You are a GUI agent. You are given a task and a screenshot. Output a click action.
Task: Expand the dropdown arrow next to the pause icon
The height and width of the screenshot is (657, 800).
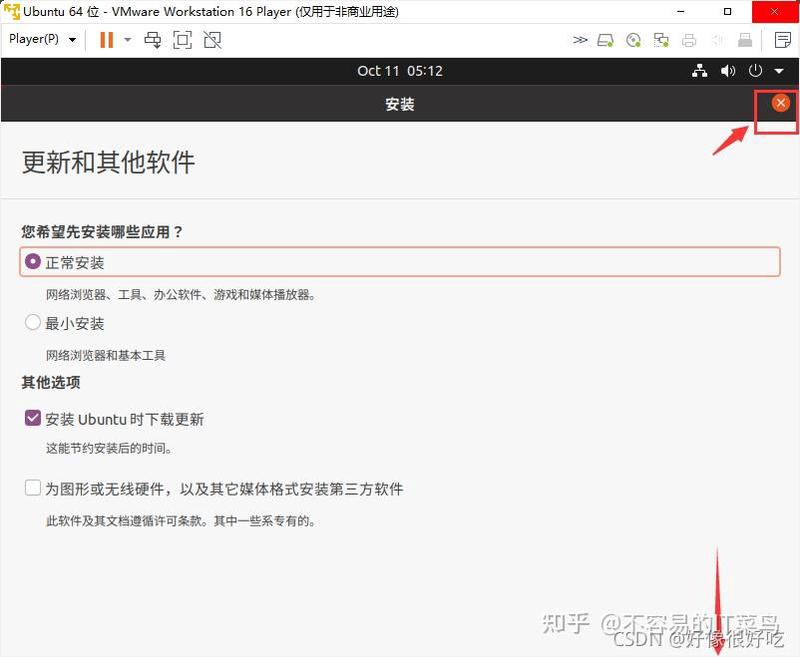click(x=128, y=39)
